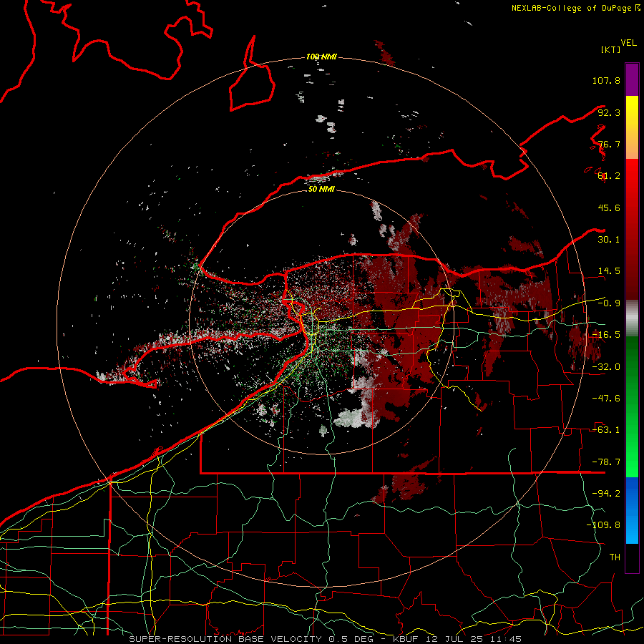Image resolution: width=644 pixels, height=644 pixels.
Task: Click the 107.8 legend value
Action: (x=606, y=80)
